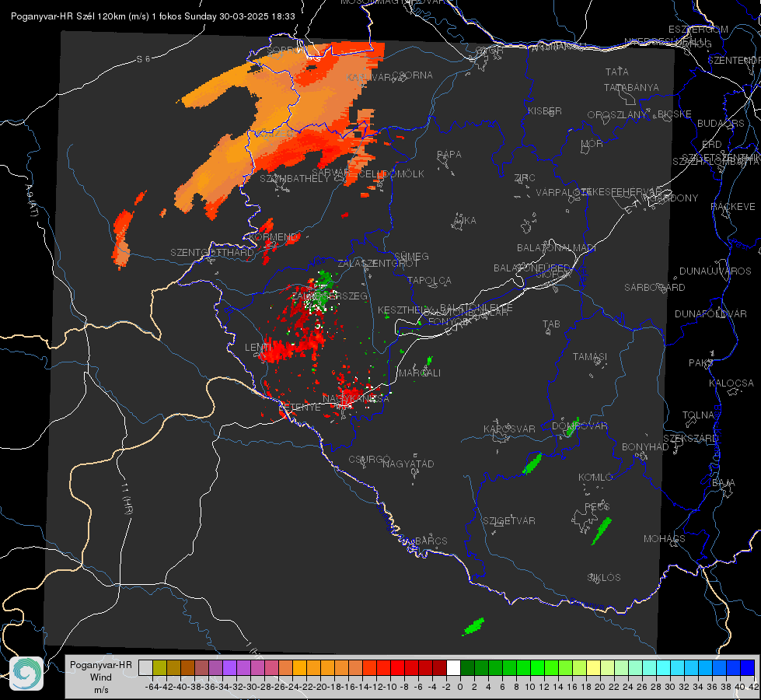Click the AJKA city label

pyautogui.click(x=465, y=220)
